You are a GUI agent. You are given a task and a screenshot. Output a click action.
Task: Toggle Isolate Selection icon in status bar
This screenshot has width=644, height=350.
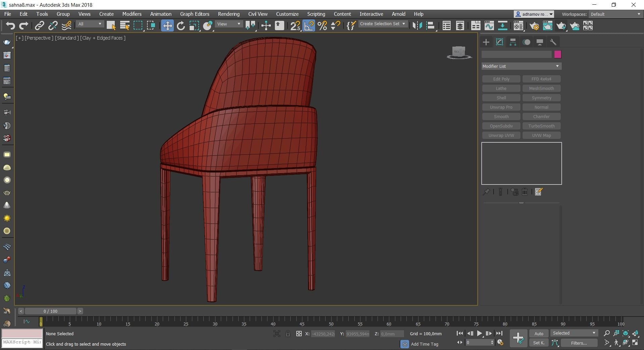[x=277, y=334]
